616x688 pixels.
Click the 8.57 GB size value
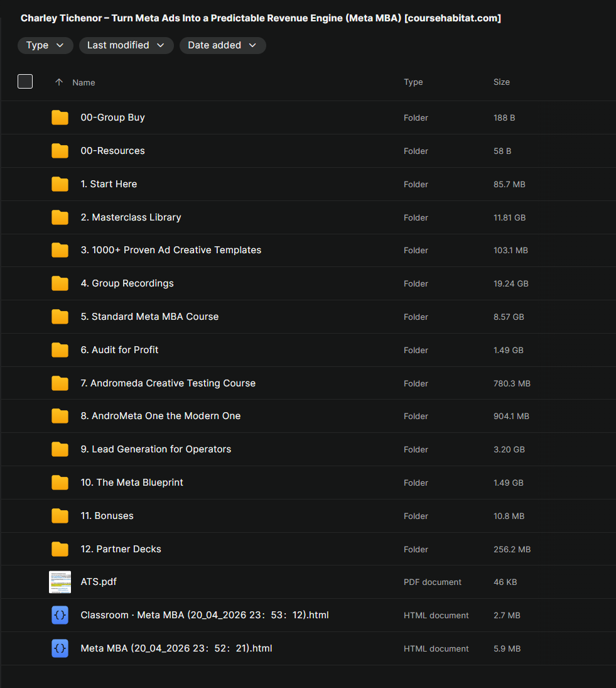[509, 317]
